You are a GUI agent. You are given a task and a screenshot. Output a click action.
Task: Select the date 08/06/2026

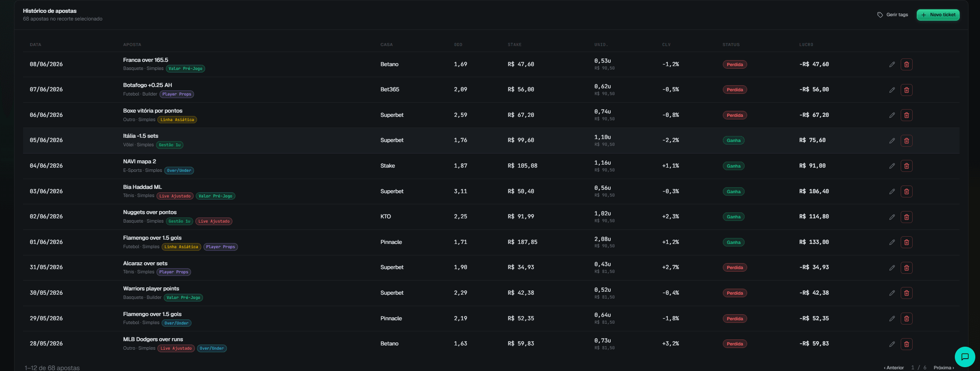[x=46, y=64]
